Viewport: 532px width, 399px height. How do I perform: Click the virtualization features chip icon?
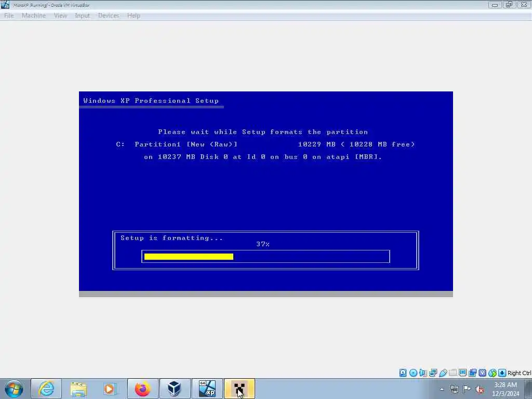coord(482,373)
